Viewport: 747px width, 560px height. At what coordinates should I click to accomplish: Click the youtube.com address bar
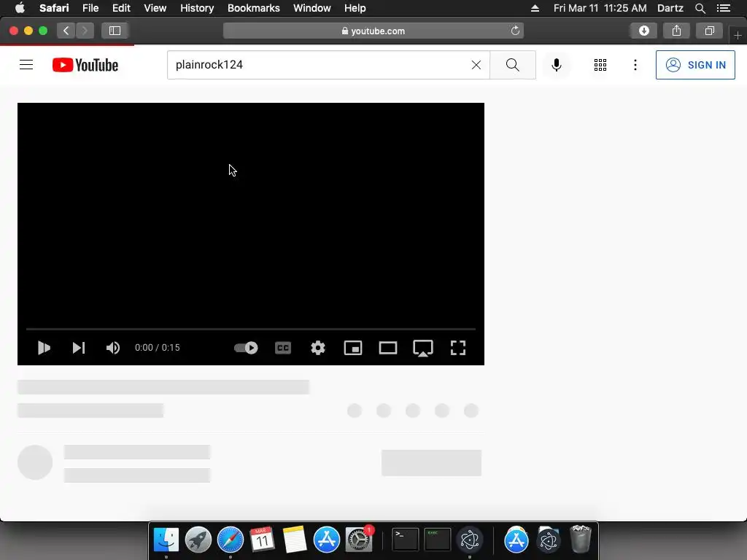click(x=373, y=31)
